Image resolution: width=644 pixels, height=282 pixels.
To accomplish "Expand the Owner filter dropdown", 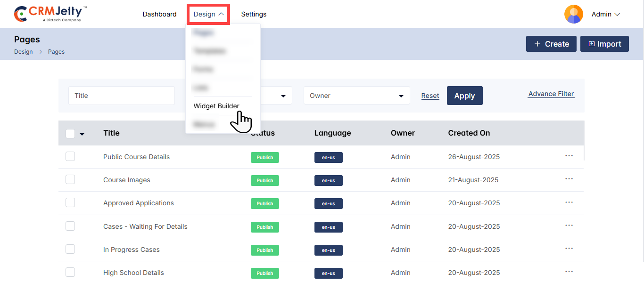I will point(356,96).
